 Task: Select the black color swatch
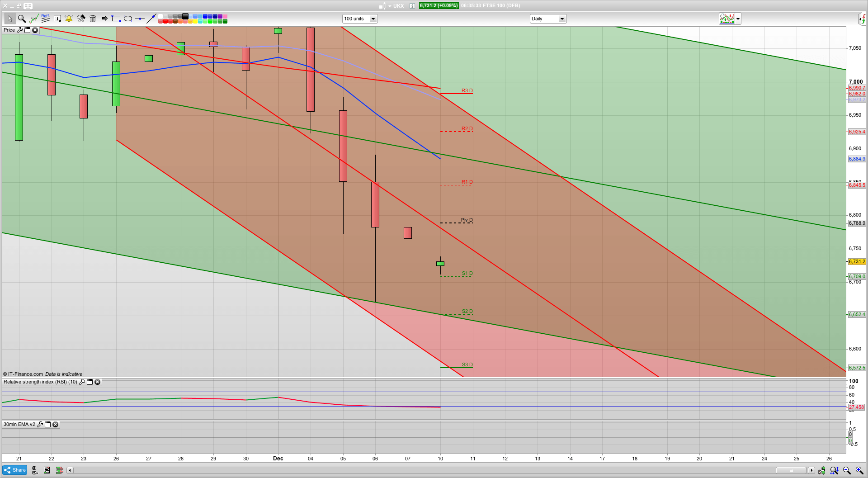coord(185,16)
